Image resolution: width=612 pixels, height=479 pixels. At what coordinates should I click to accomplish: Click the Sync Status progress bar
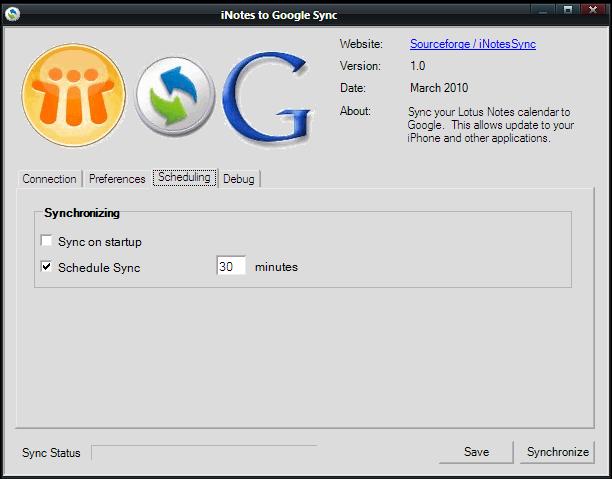pos(204,452)
